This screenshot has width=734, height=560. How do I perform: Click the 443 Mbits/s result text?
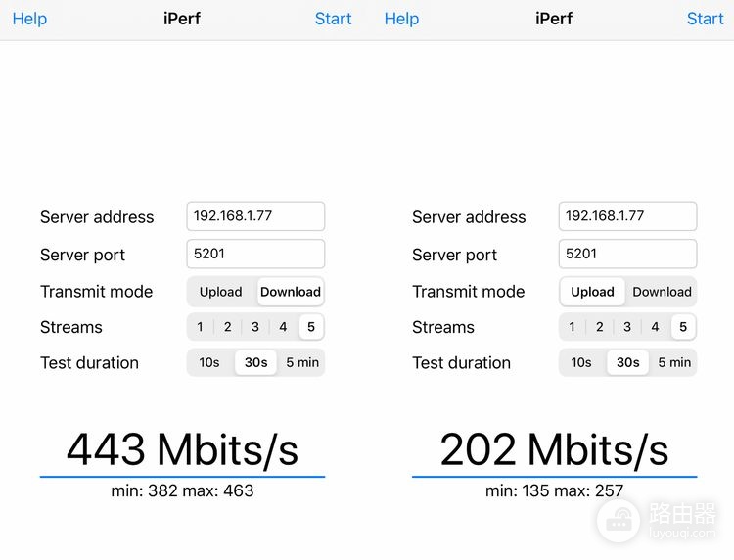click(182, 450)
